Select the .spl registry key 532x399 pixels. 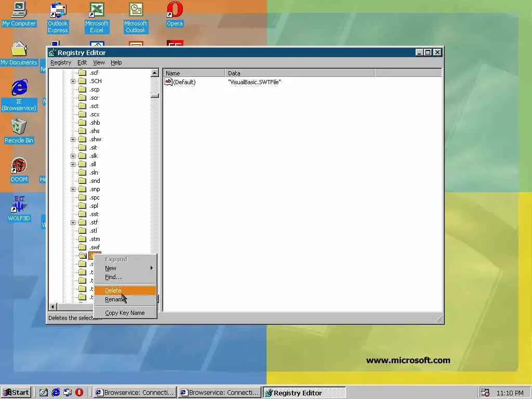(x=94, y=206)
